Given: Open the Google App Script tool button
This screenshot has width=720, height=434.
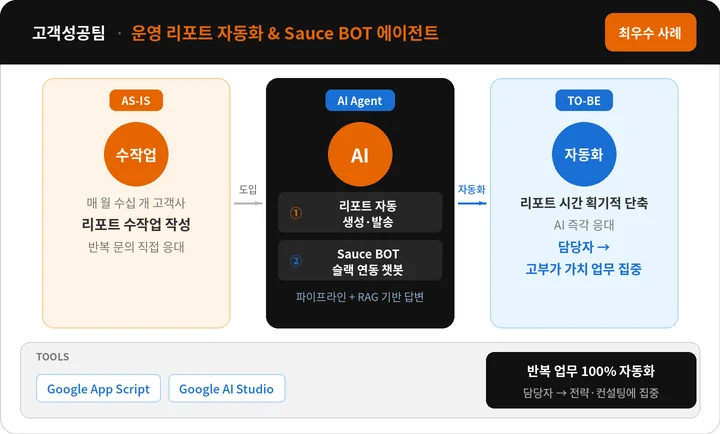Looking at the screenshot, I should pos(98,389).
